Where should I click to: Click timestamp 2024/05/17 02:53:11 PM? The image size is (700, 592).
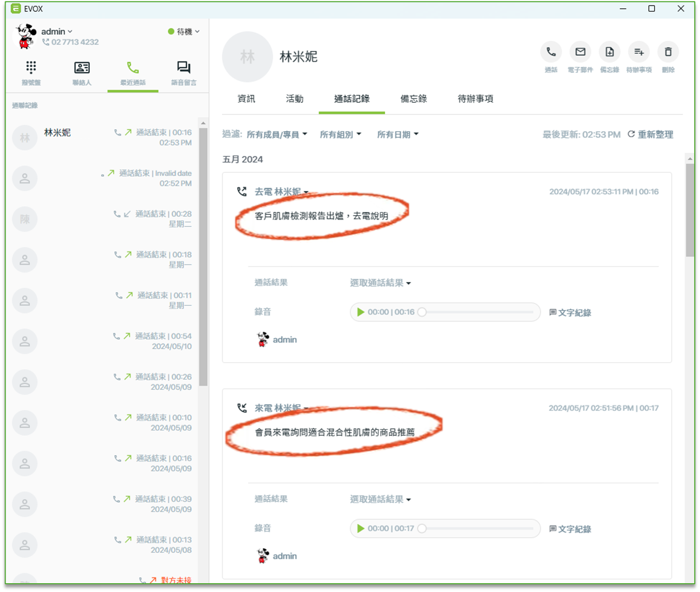tap(591, 192)
